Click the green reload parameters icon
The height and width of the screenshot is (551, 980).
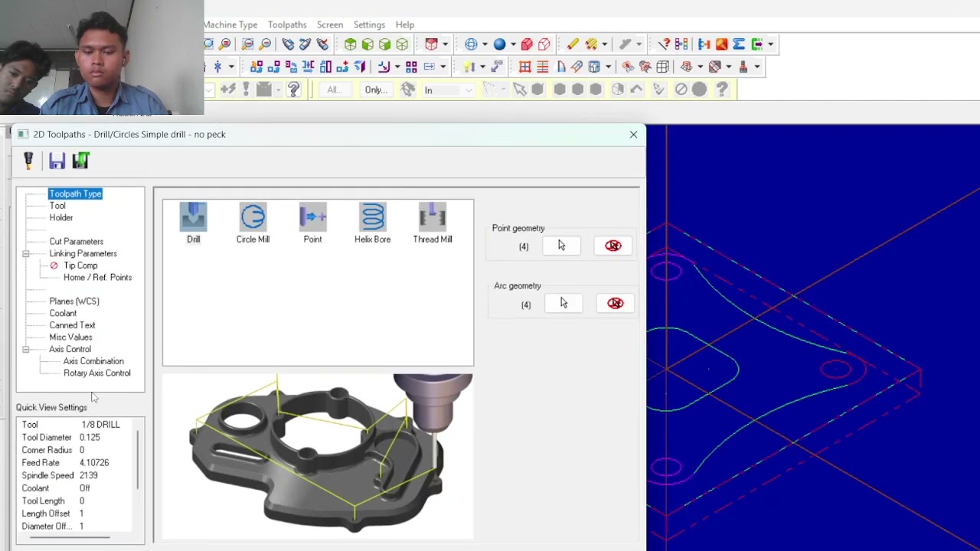pyautogui.click(x=80, y=161)
